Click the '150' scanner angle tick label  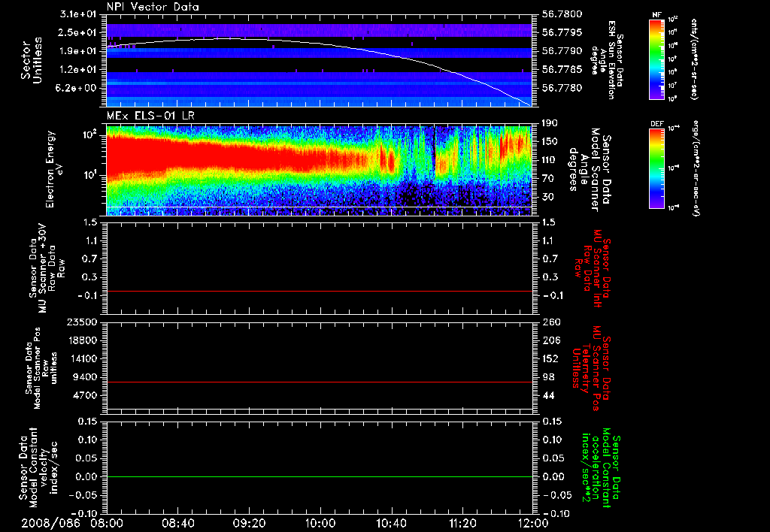(550, 142)
